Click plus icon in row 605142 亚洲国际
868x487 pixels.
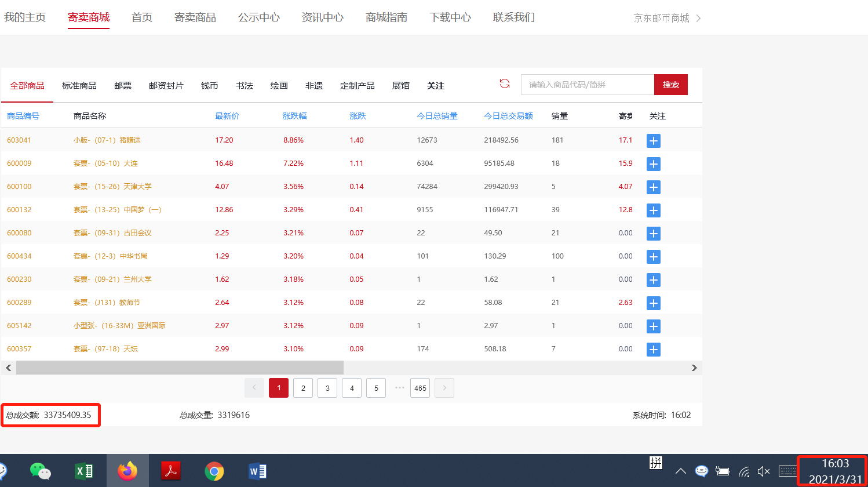click(654, 326)
